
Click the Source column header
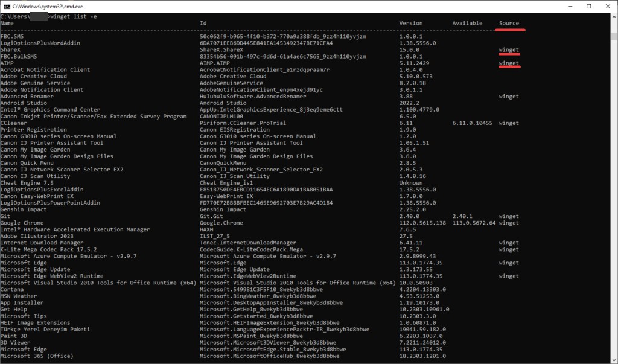[509, 24]
